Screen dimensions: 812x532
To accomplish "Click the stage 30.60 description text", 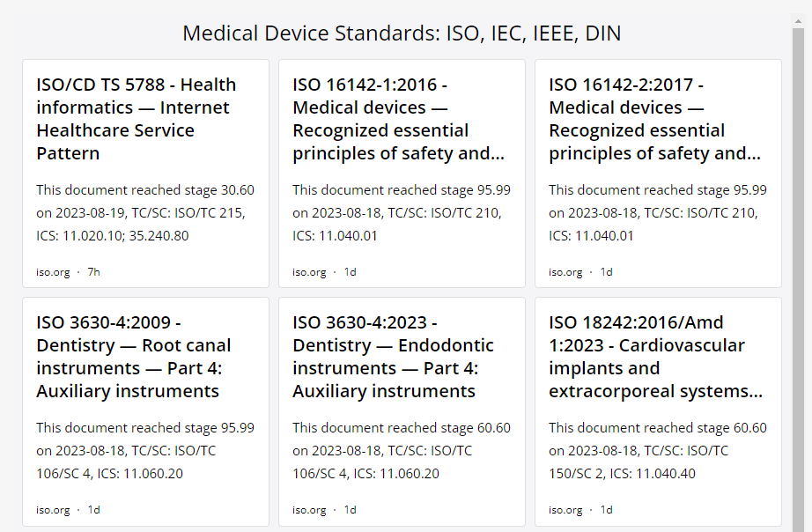I will tap(145, 212).
